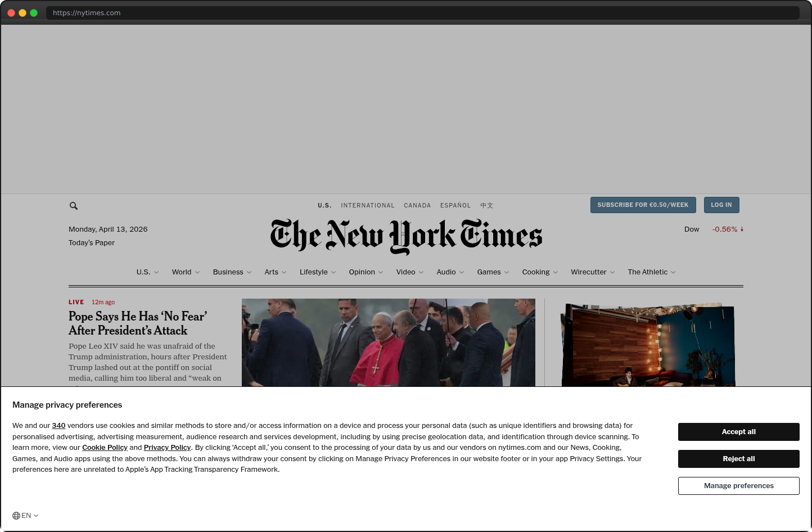Switch to the INTERNATIONAL edition
Screen dimensions: 812x532
tap(368, 205)
